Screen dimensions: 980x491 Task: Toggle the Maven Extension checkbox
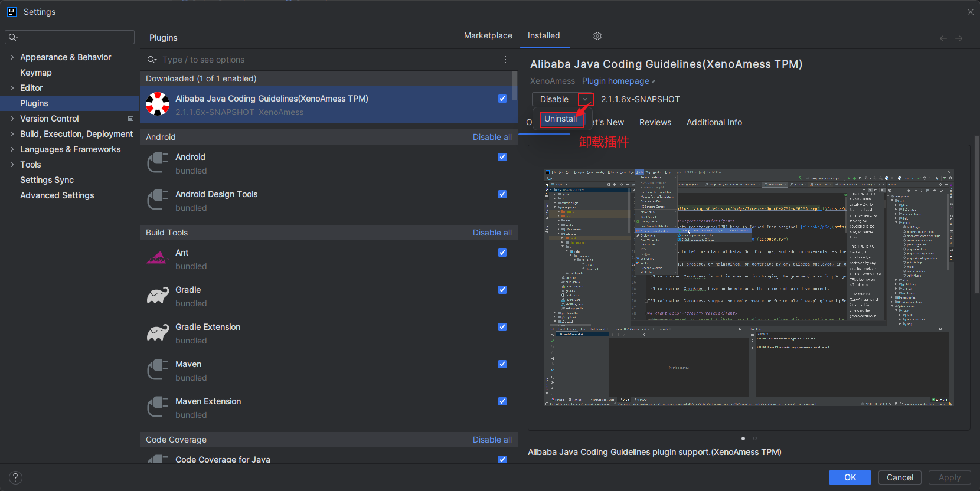(x=502, y=401)
